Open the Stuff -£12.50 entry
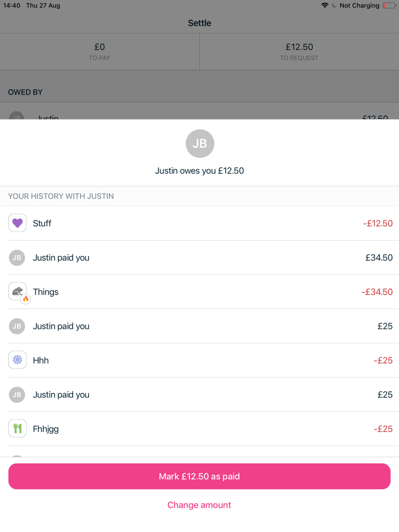This screenshot has height=532, width=399. 199,223
